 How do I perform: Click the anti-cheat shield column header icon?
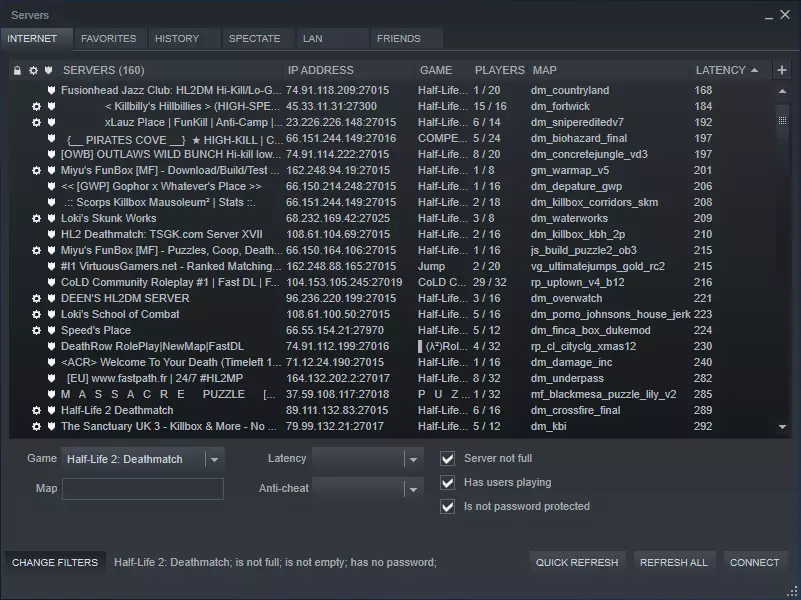48,71
